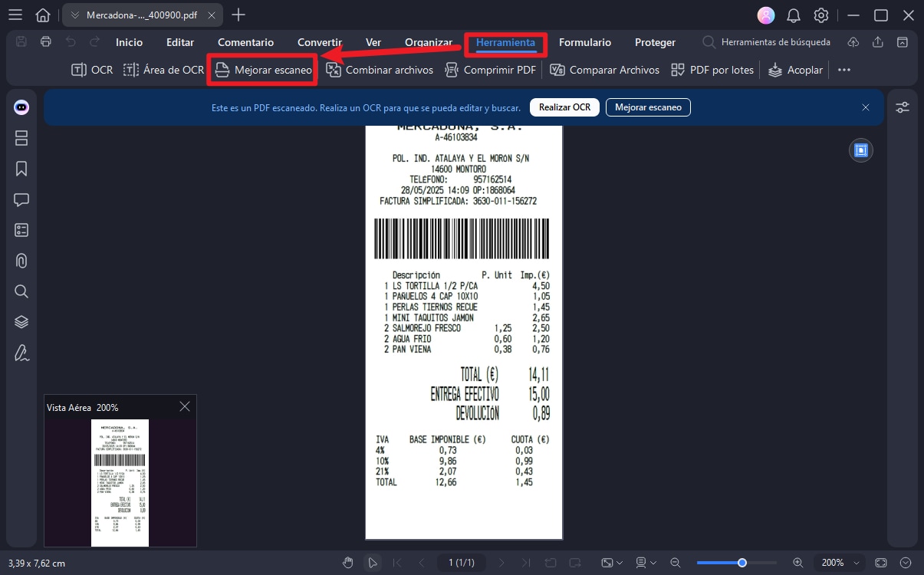Select the OCR tool in the toolbar
The image size is (924, 575).
pos(91,69)
